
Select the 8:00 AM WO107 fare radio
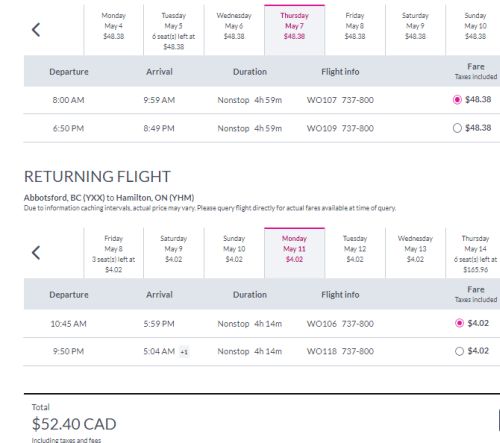pos(457,100)
